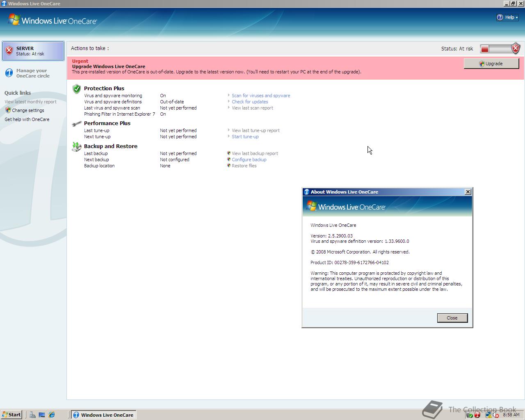Click Configure backup link

(249, 160)
